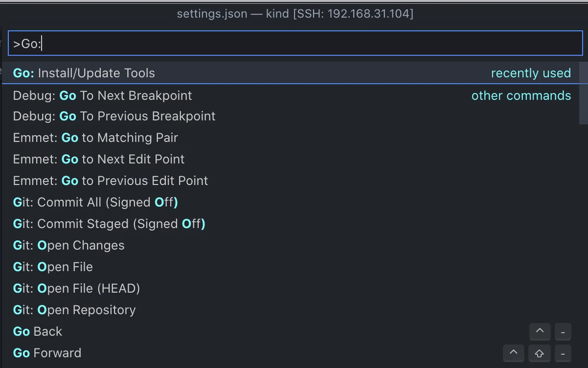The image size is (588, 368).
Task: Click the shift key icon beside Go Forward
Action: pyautogui.click(x=539, y=353)
